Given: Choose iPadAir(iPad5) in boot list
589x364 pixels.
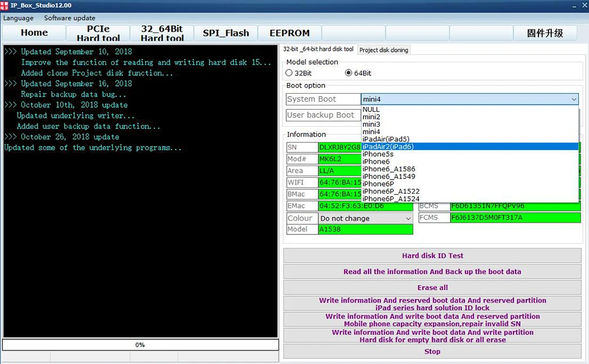Looking at the screenshot, I should tap(469, 139).
